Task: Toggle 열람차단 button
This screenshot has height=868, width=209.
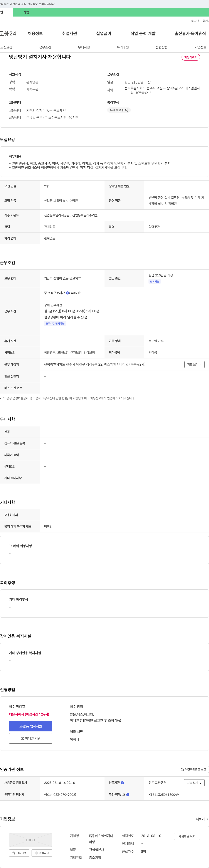Action: click(x=42, y=853)
